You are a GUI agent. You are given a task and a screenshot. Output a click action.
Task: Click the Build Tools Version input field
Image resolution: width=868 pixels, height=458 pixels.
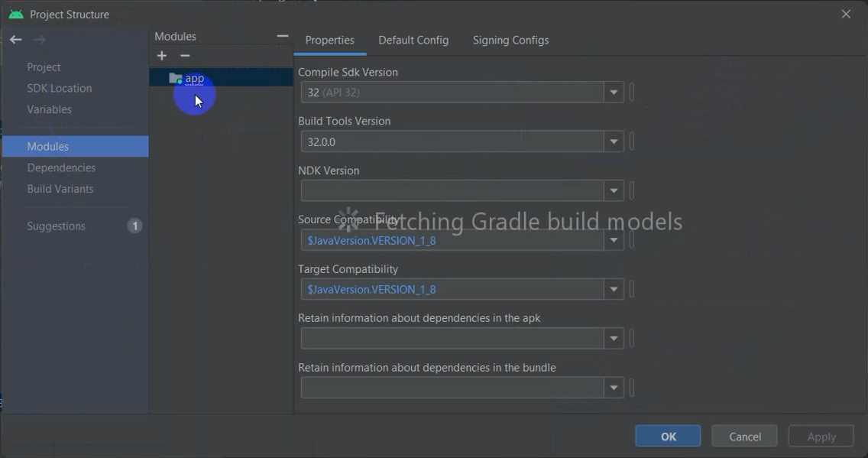pos(452,141)
